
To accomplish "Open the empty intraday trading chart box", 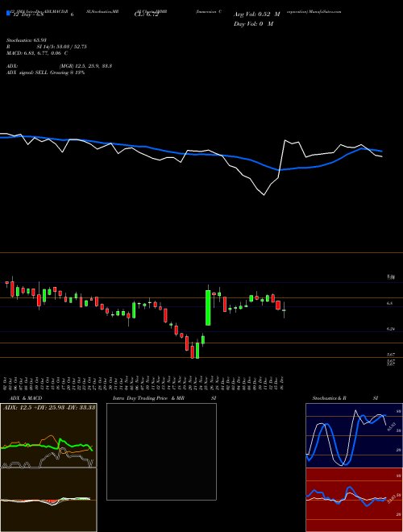I will (x=161, y=451).
